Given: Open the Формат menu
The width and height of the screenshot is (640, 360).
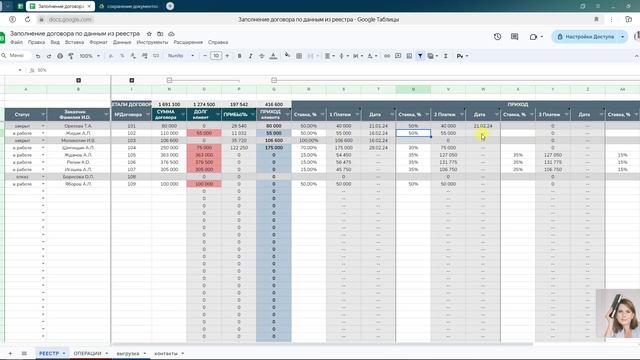Looking at the screenshot, I should [x=98, y=42].
